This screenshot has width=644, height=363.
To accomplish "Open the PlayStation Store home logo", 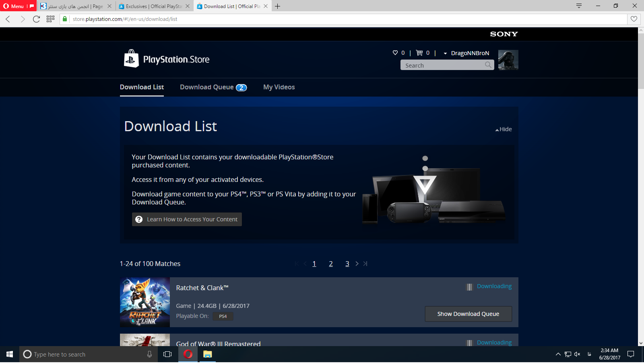I will pyautogui.click(x=167, y=59).
